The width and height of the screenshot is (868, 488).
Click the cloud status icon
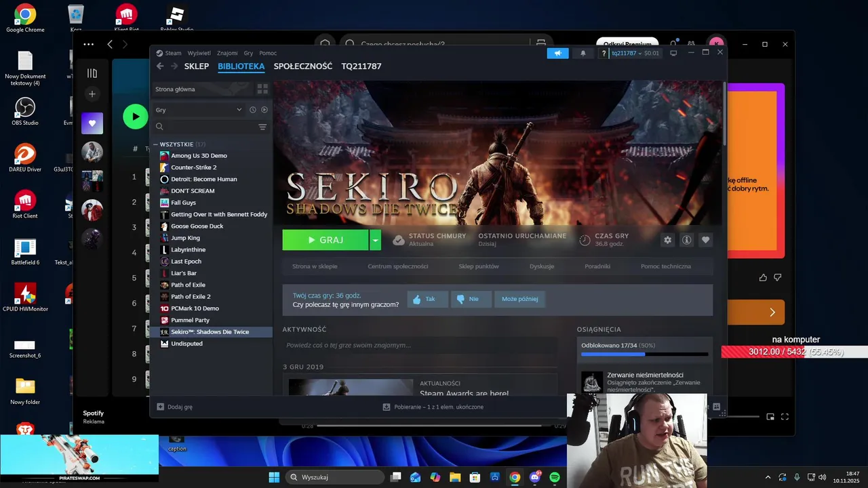pos(399,240)
